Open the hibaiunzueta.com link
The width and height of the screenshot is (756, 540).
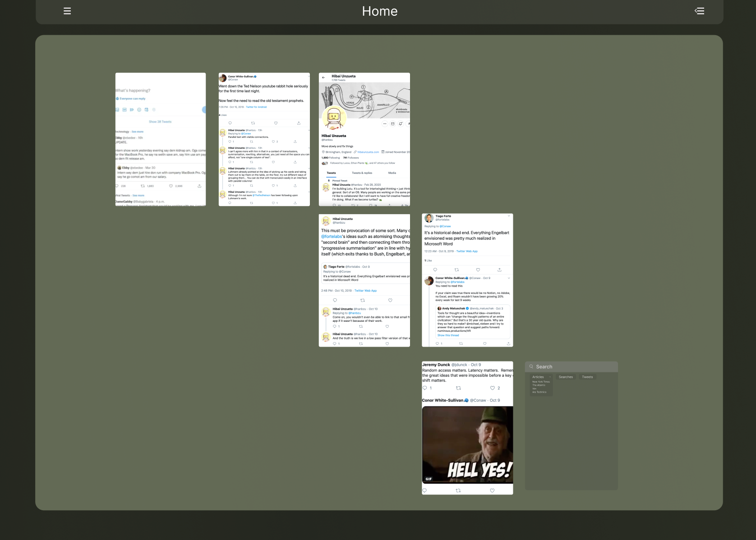click(x=368, y=152)
